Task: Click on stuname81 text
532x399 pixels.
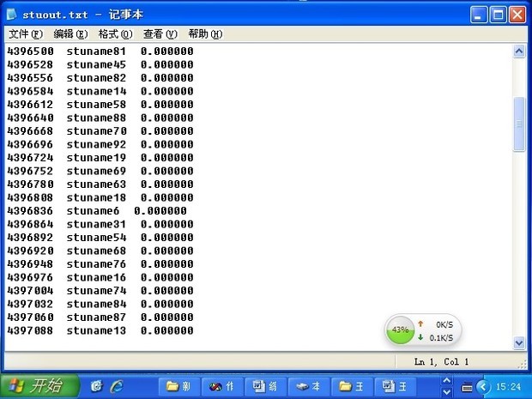Action: pos(96,51)
